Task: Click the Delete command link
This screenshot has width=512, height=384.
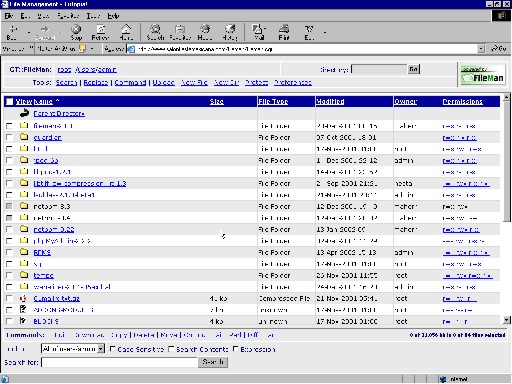Action: tap(144, 335)
